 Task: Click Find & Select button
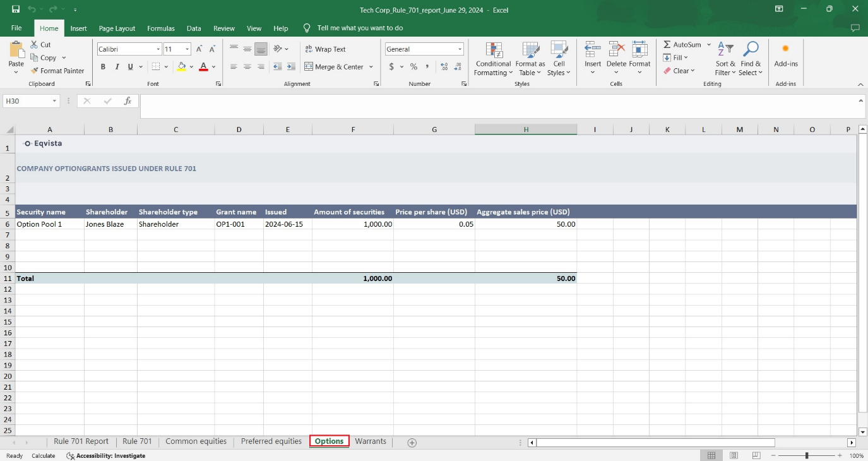click(x=751, y=59)
